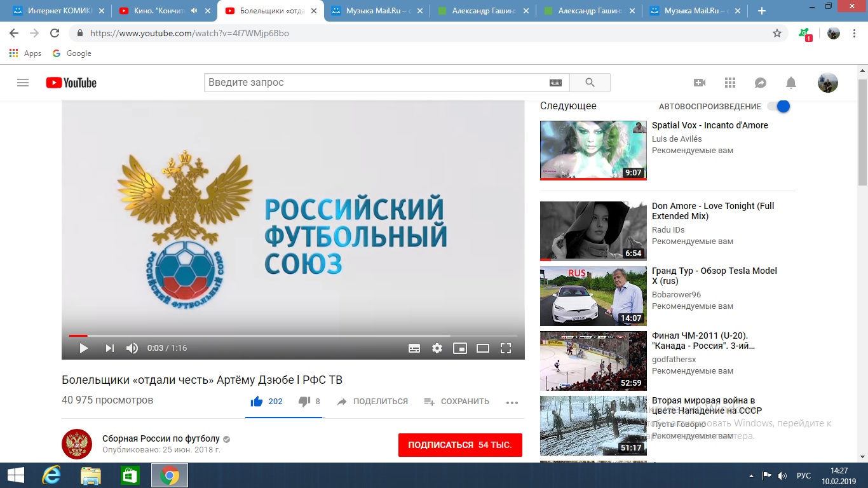Launch Internet Explorer from taskbar
The image size is (868, 488).
(51, 475)
